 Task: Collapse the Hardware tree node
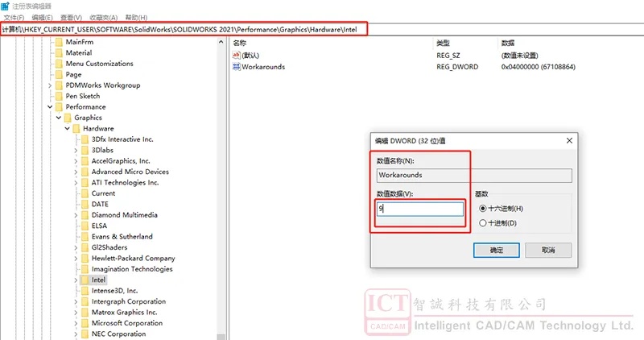pyautogui.click(x=68, y=129)
